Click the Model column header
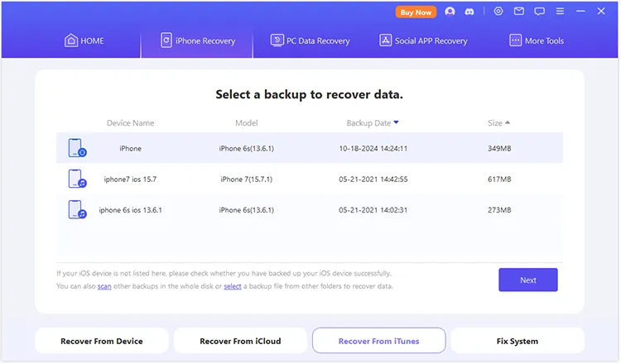The height and width of the screenshot is (364, 621). (247, 123)
